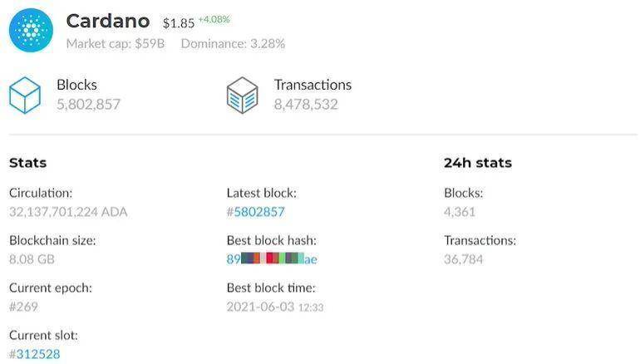Click the Blockchain size 8.08 GB value
Screen dimensions: 640x364
point(32,259)
